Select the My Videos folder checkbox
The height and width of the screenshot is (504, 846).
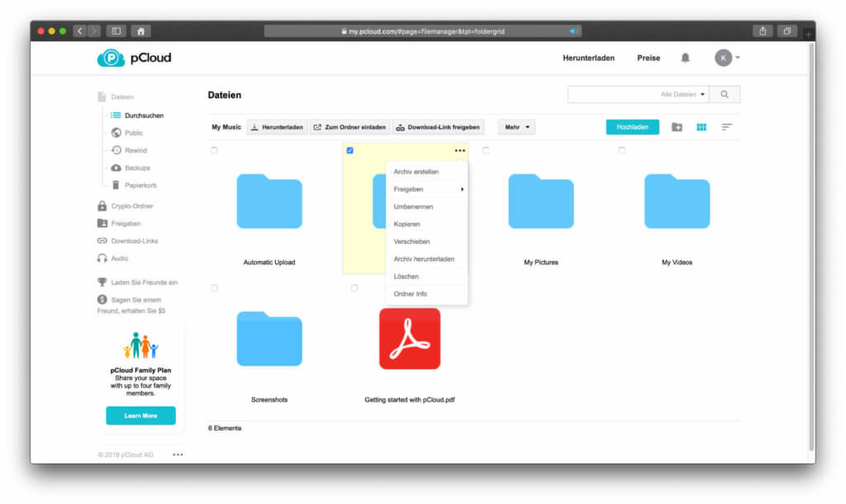(621, 150)
